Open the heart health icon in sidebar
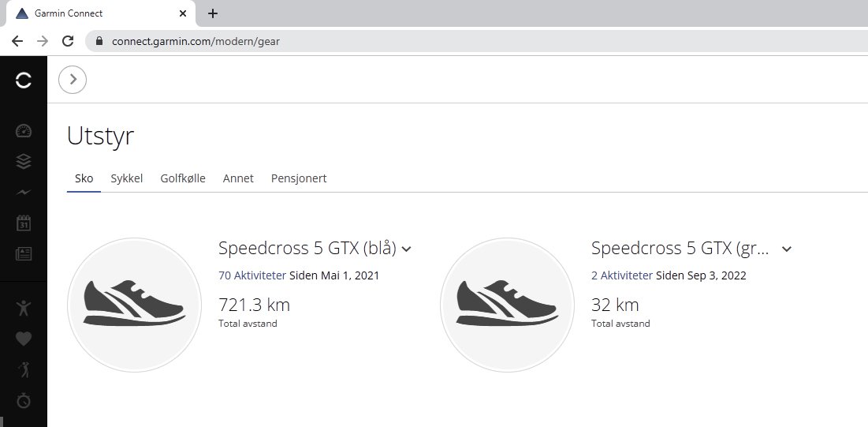The height and width of the screenshot is (427, 868). point(24,339)
